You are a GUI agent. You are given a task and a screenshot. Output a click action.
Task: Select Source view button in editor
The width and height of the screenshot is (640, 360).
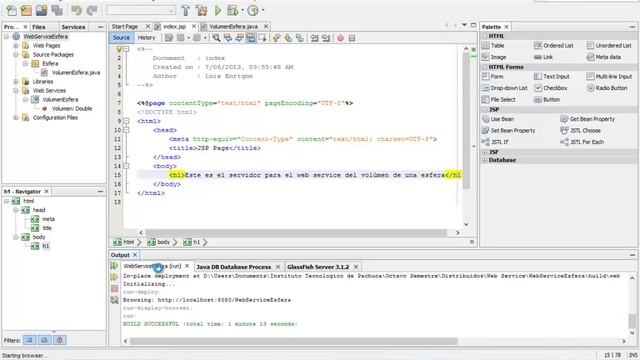pos(121,38)
